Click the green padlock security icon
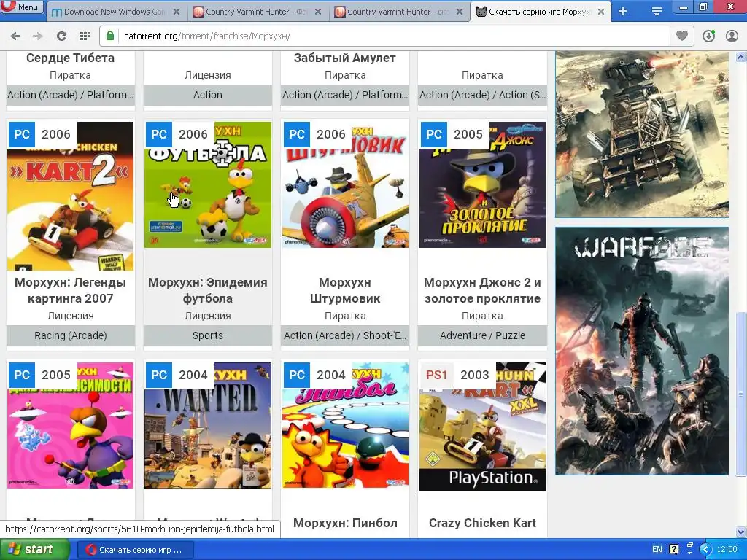Viewport: 747px width, 560px height. pos(110,36)
